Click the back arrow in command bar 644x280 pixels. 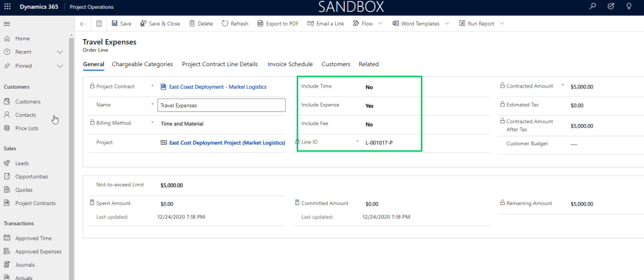[83, 24]
